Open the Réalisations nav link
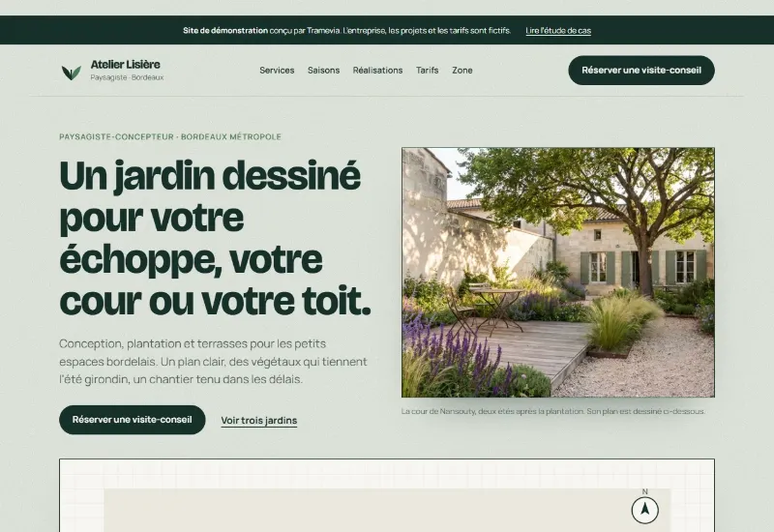This screenshot has width=774, height=532. [x=377, y=70]
